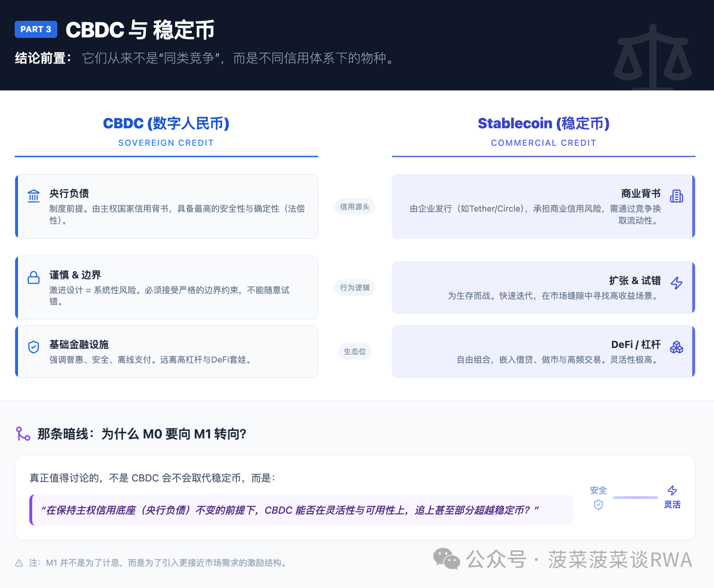Click the Stablecoin (稳定币) column heading
The height and width of the screenshot is (588, 714).
(544, 124)
